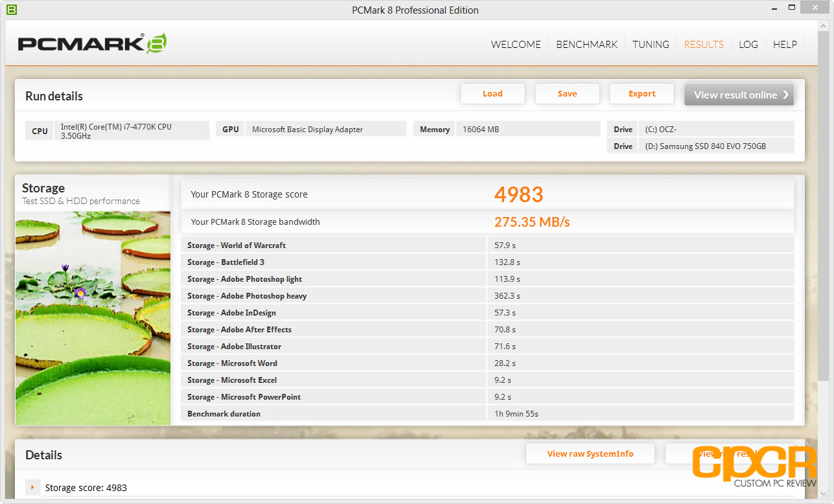This screenshot has width=834, height=504.
Task: Click Your PCMark 8 Storage score label
Action: tap(249, 194)
